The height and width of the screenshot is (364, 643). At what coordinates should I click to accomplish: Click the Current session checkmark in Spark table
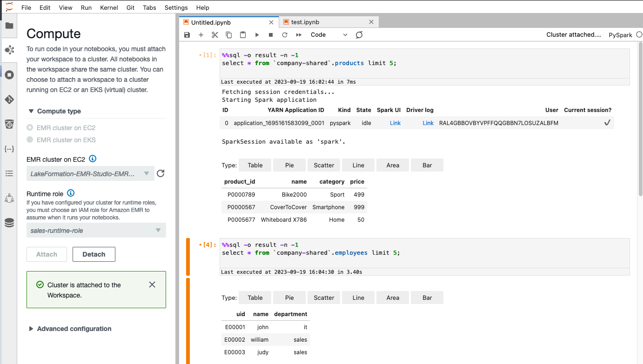point(607,122)
